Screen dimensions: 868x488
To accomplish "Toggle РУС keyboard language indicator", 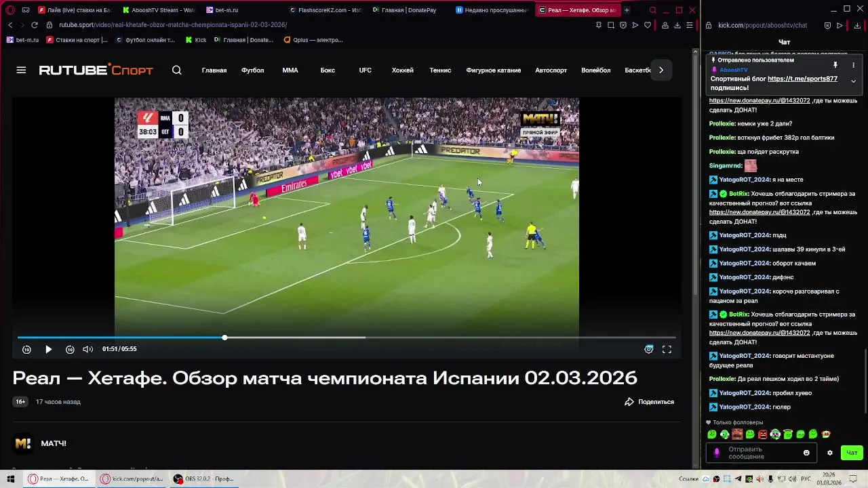I will pyautogui.click(x=806, y=479).
